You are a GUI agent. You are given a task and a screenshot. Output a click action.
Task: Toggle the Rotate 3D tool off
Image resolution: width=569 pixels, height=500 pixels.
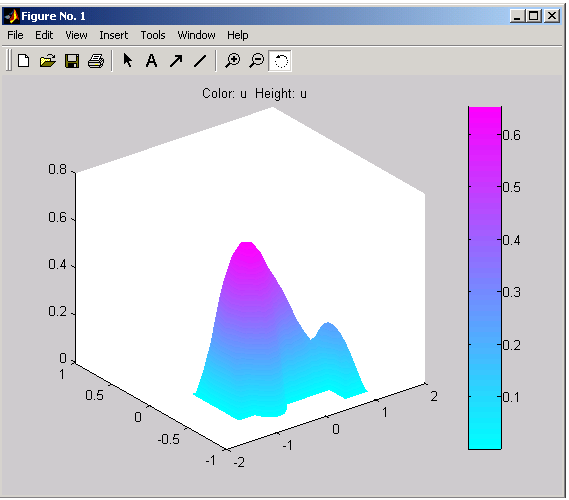[280, 61]
